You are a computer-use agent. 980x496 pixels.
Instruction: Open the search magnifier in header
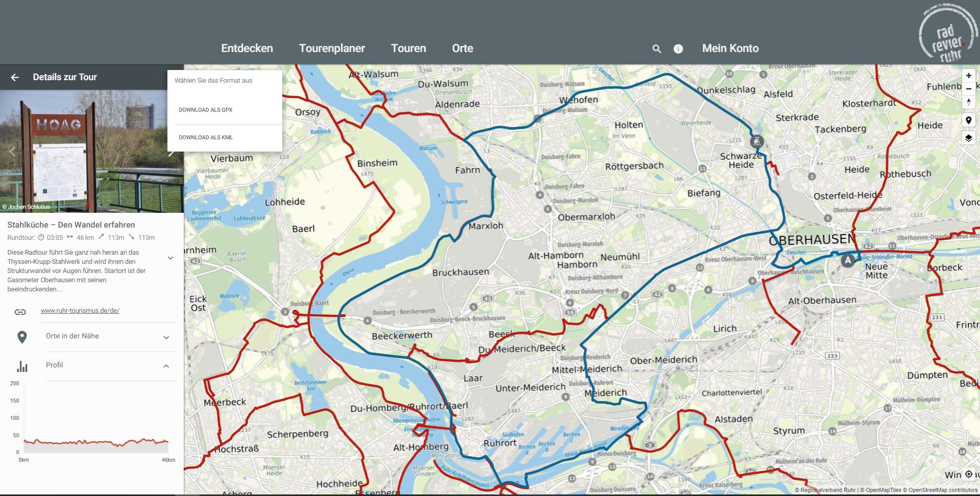coord(657,49)
